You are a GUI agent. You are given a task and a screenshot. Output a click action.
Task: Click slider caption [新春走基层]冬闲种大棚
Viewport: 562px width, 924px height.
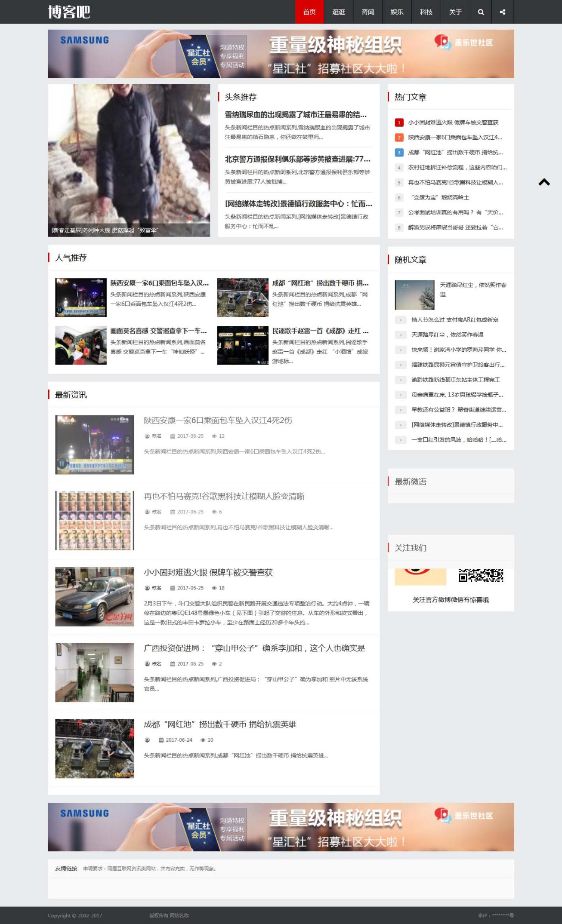click(x=105, y=230)
